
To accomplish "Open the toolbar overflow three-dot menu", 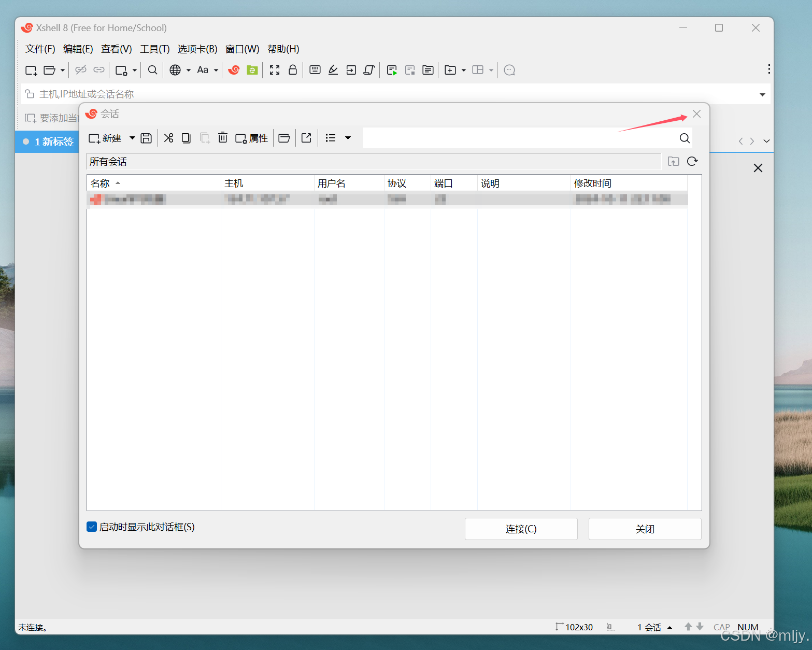I will pos(769,69).
